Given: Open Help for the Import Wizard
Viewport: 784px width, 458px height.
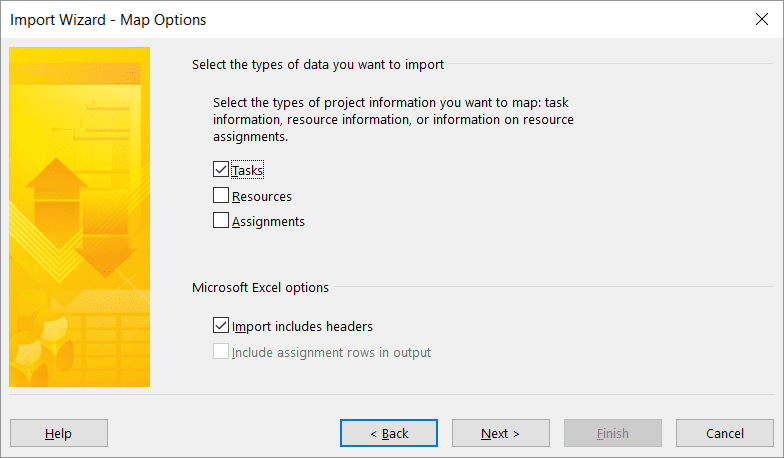Looking at the screenshot, I should tap(58, 433).
